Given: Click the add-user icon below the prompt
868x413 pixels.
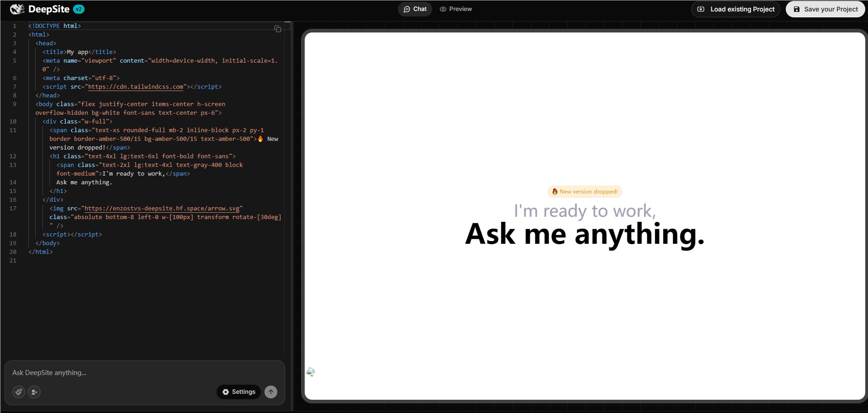Looking at the screenshot, I should tap(34, 392).
